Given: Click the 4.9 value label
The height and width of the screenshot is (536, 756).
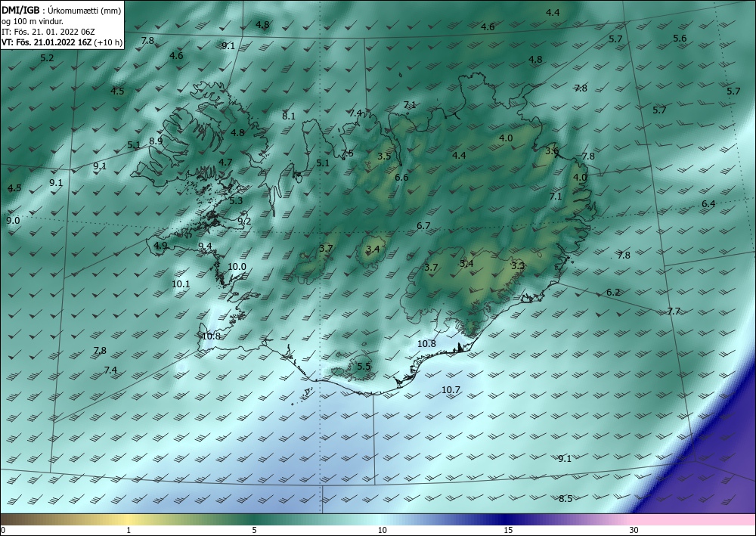Looking at the screenshot, I should [x=160, y=246].
